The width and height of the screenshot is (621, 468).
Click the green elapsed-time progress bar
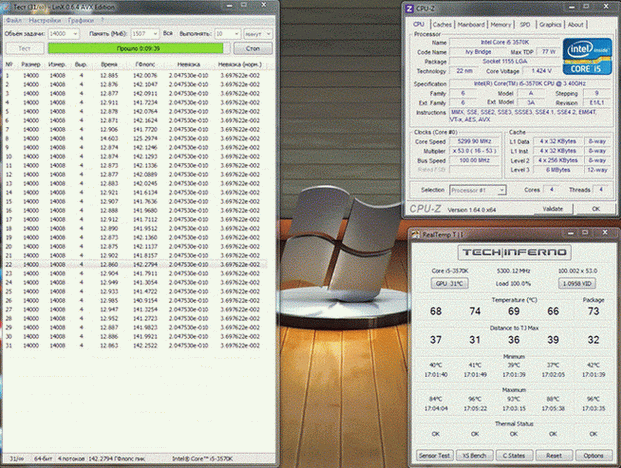coord(137,47)
